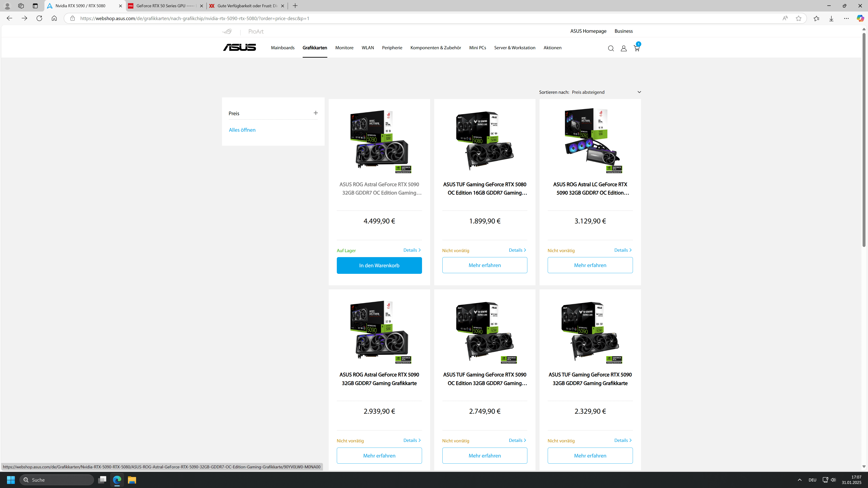This screenshot has height=488, width=868.
Task: Go forward in browser history
Action: tap(24, 18)
